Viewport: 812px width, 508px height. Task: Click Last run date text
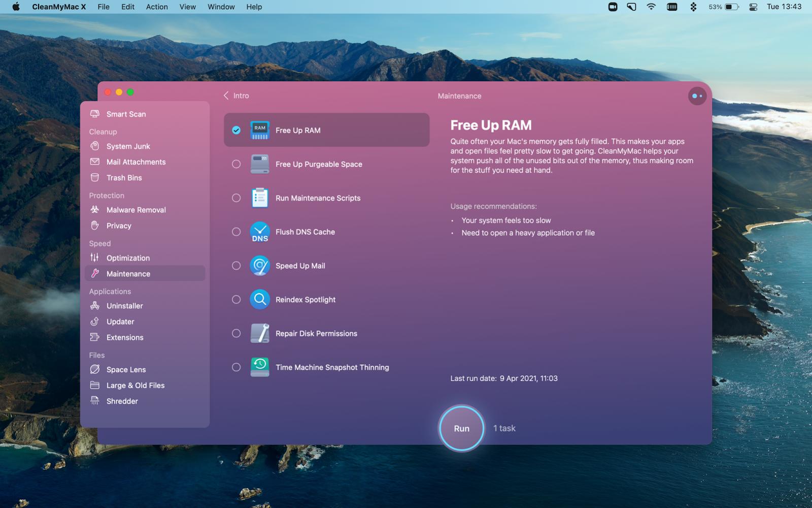[x=504, y=378]
